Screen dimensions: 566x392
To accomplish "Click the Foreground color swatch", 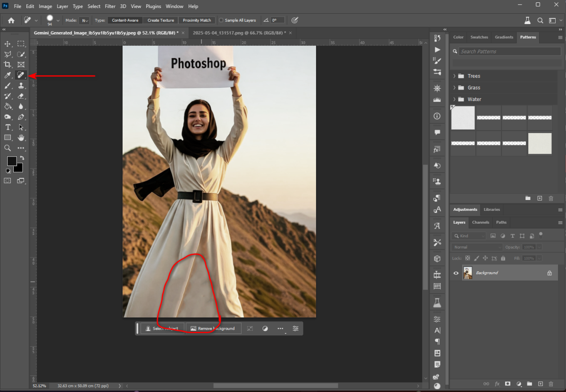I will click(x=11, y=161).
